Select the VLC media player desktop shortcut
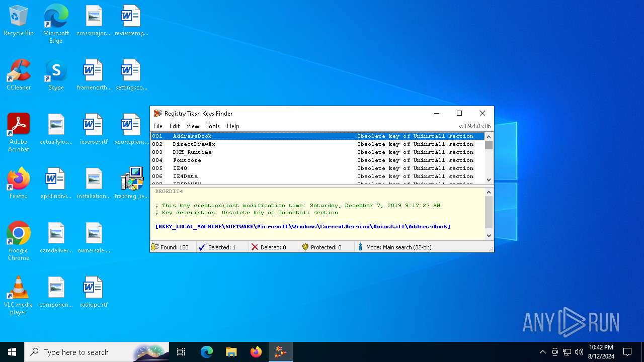 pos(19,296)
